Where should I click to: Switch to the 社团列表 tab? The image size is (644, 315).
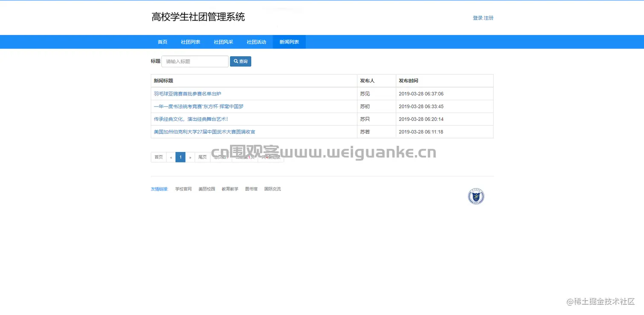190,42
